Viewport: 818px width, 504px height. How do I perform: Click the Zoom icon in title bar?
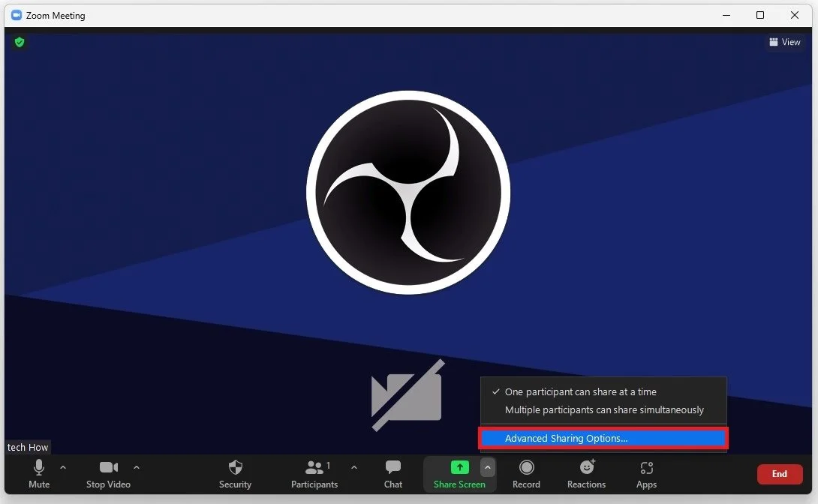coord(17,15)
